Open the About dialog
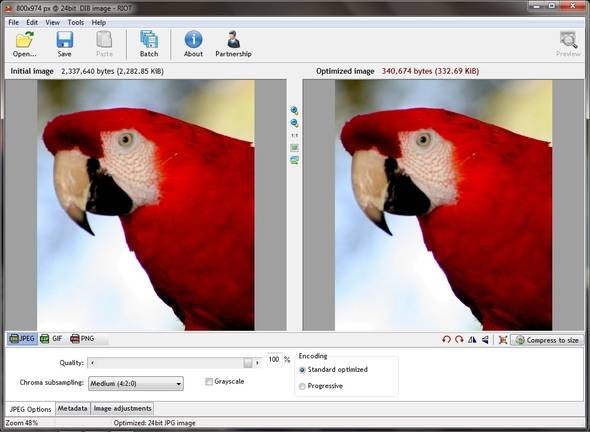Viewport: 590px width, 432px height. 193,44
